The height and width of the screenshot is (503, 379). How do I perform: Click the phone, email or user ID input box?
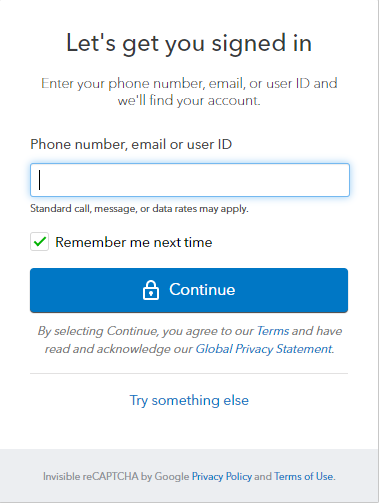tap(190, 180)
